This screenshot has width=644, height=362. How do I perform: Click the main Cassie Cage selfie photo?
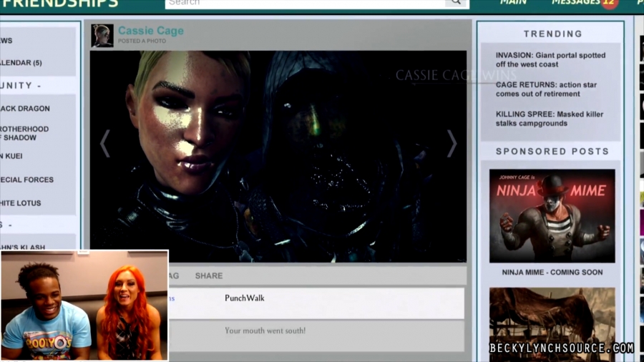coord(278,156)
